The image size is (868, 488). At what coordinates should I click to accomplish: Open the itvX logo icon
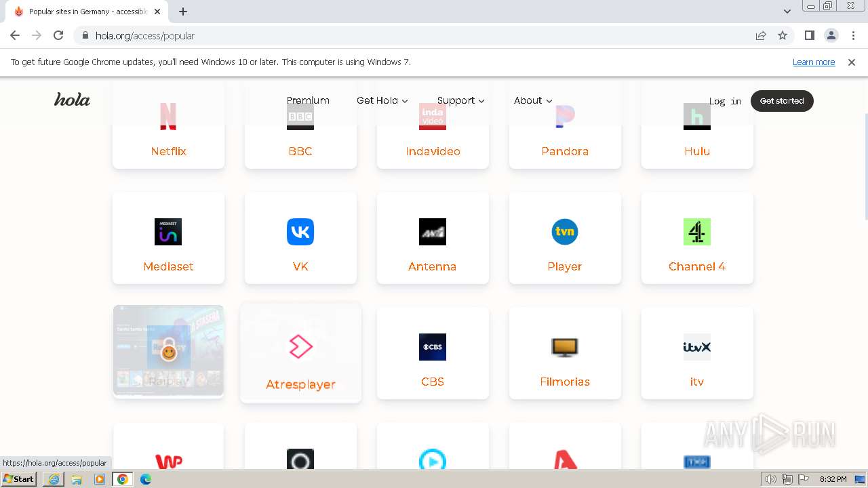[697, 347]
